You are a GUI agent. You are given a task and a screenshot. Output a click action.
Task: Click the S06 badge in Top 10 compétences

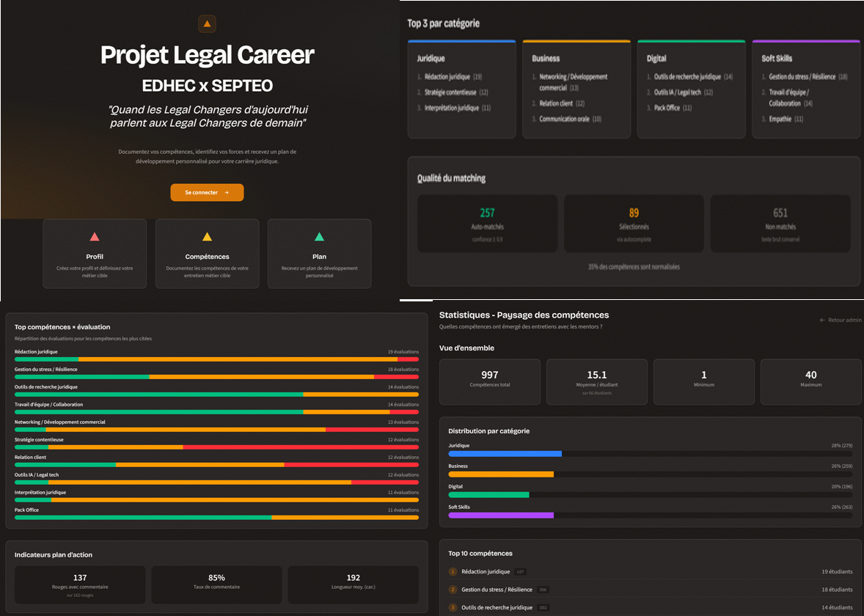pyautogui.click(x=543, y=589)
